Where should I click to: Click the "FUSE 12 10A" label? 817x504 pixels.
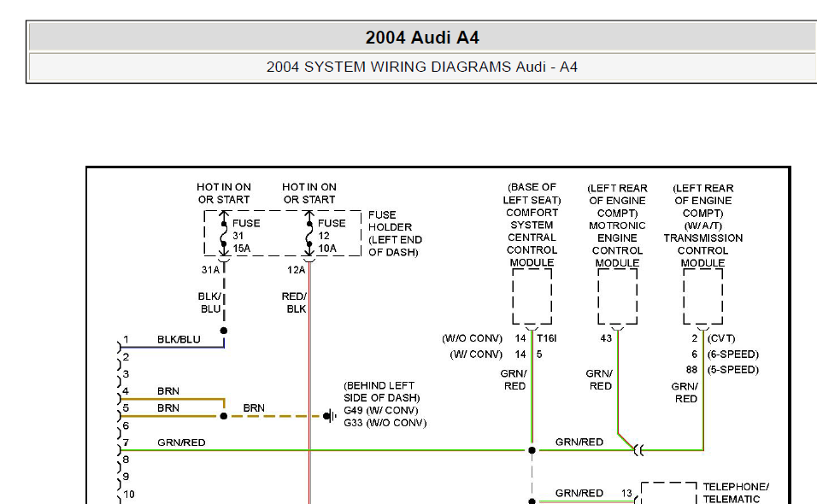(x=332, y=236)
